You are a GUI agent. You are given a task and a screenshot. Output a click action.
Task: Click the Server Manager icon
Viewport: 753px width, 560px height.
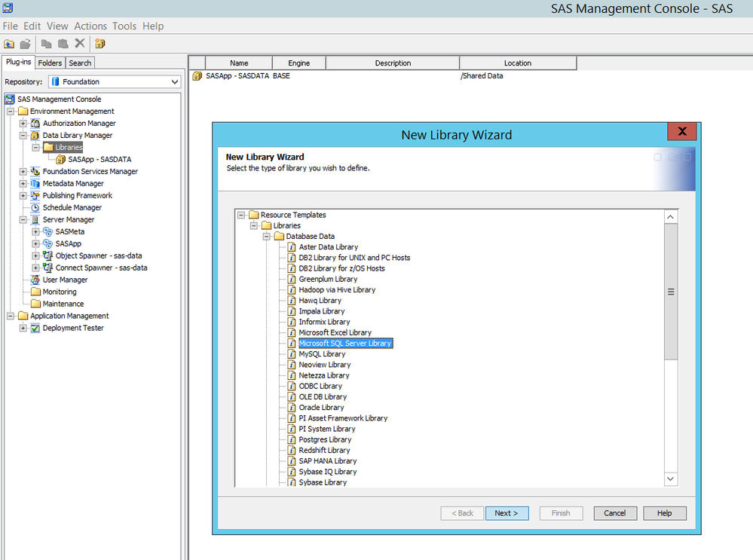[x=35, y=219]
